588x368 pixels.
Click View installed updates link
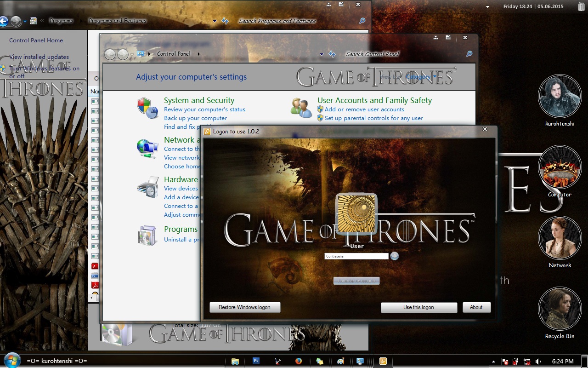click(39, 57)
